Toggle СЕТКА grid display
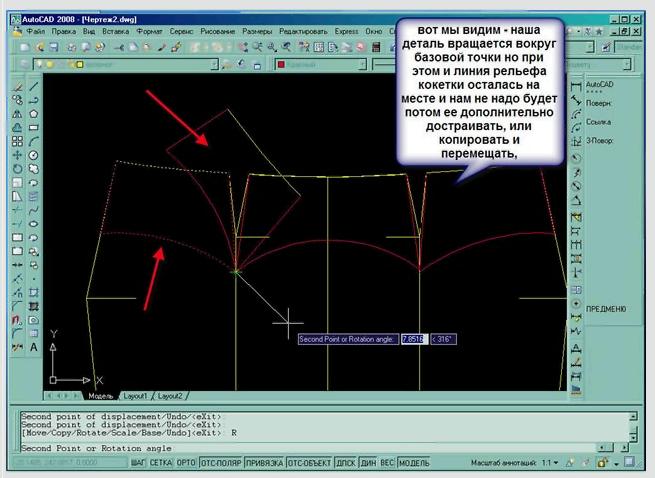Screen dimensions: 655x478 pos(160,464)
